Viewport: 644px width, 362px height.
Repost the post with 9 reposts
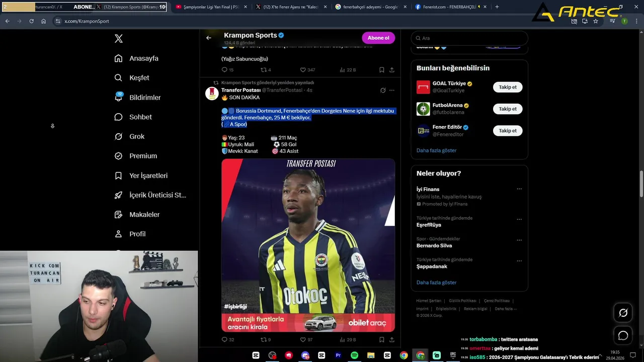[266, 340]
